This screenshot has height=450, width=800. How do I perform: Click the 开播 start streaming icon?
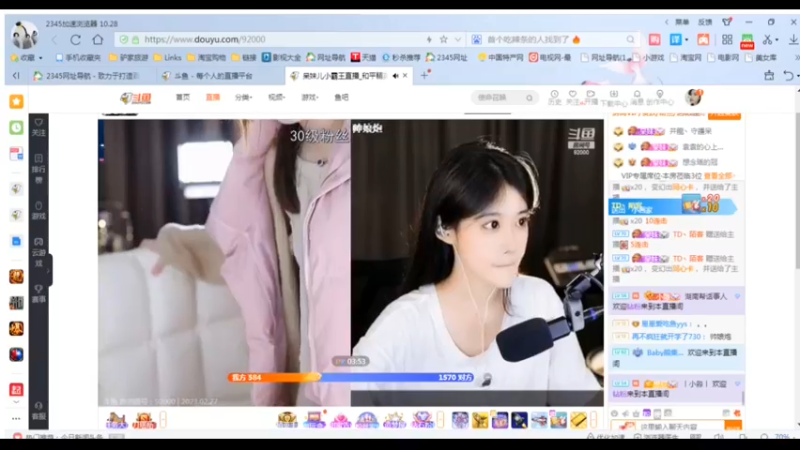coord(591,97)
